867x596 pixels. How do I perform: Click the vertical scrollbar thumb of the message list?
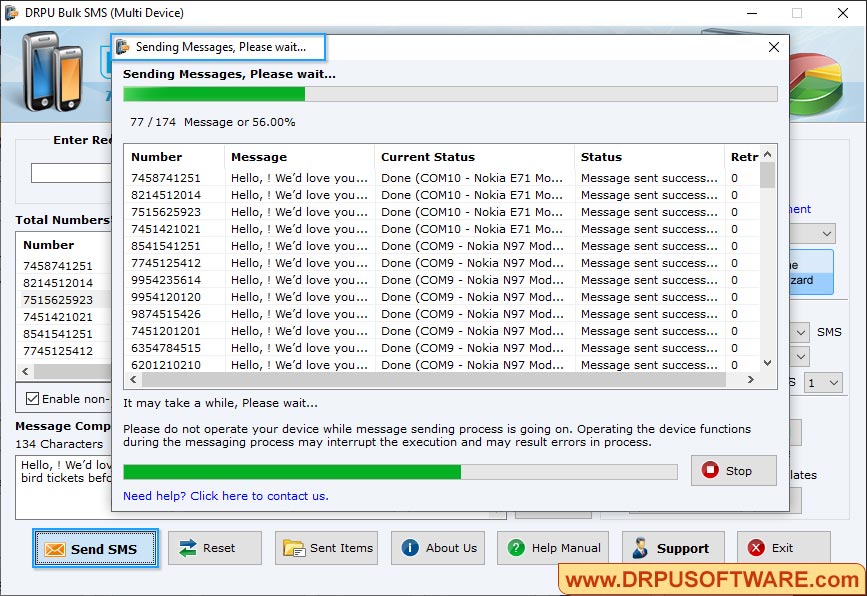(767, 175)
